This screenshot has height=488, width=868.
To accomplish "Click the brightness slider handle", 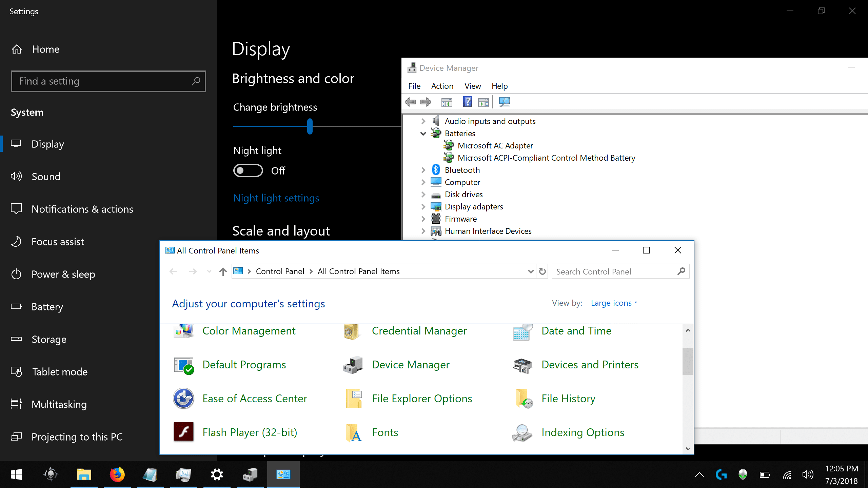I will [x=310, y=126].
